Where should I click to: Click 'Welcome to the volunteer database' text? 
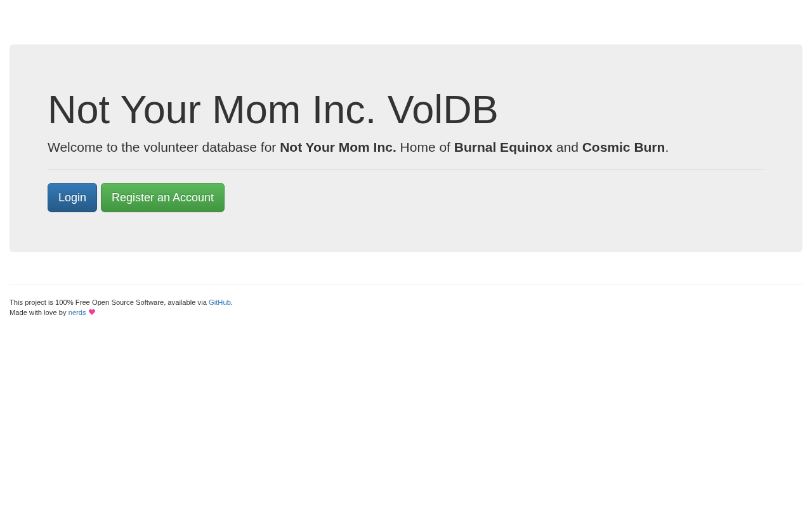(x=152, y=147)
